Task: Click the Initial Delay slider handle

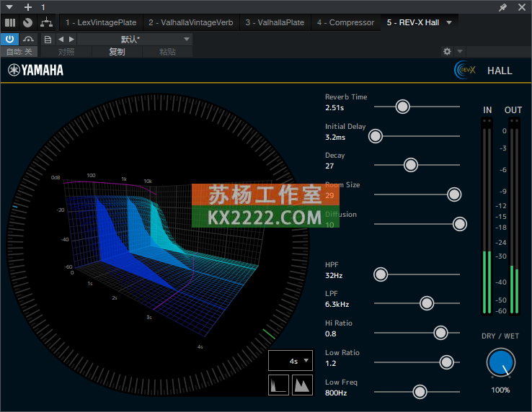Action: coord(376,136)
